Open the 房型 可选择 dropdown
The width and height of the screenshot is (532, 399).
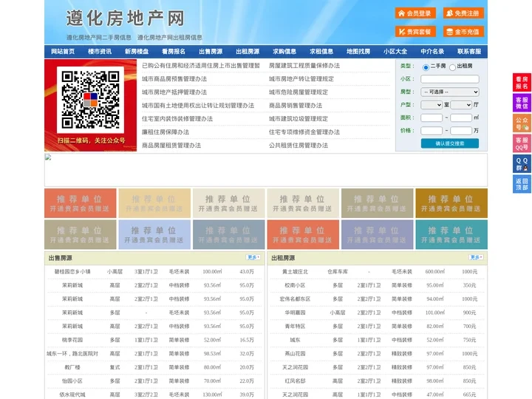point(450,92)
